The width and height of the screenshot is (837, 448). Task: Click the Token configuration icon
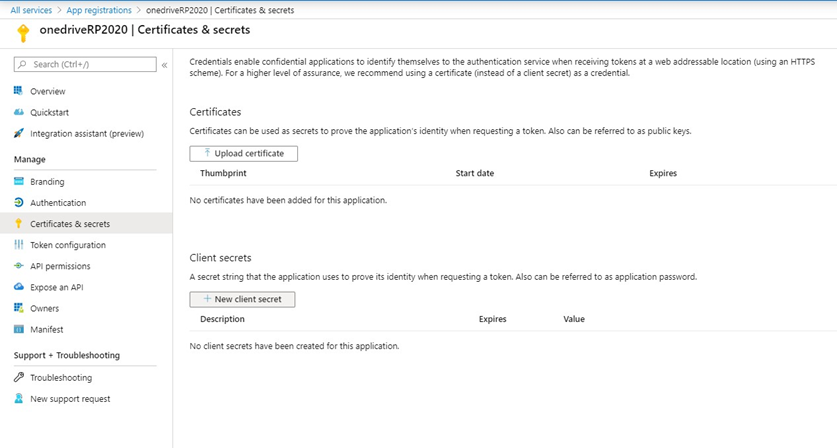[19, 245]
